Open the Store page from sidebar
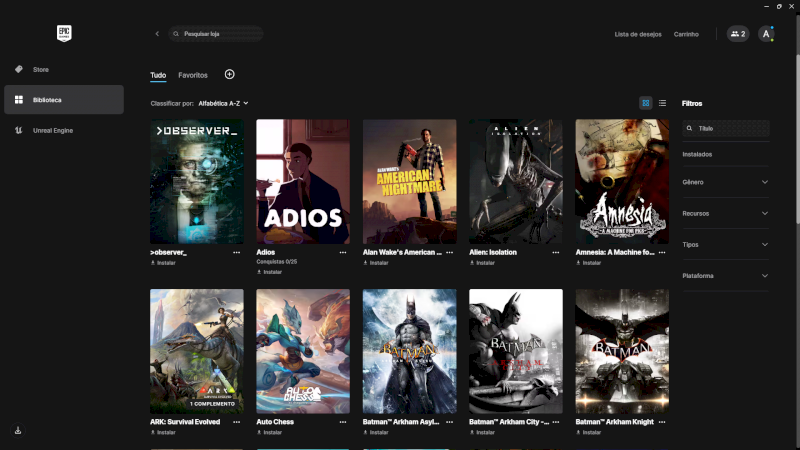 pyautogui.click(x=40, y=70)
